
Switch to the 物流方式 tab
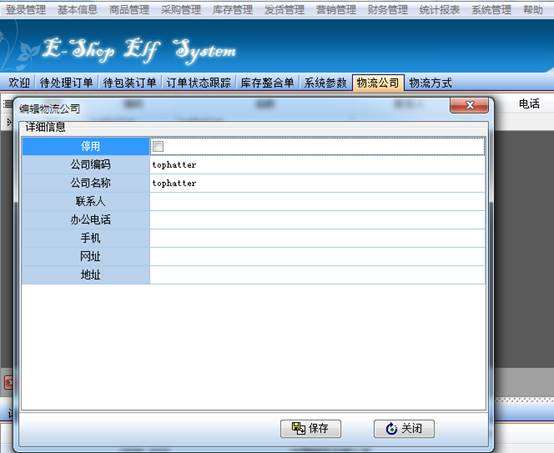click(x=430, y=83)
